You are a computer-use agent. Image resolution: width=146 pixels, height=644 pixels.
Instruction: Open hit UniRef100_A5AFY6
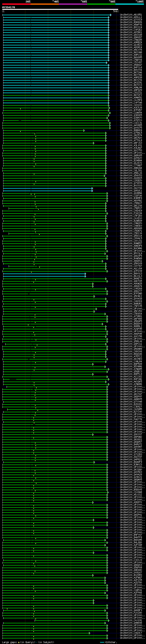(131, 25)
